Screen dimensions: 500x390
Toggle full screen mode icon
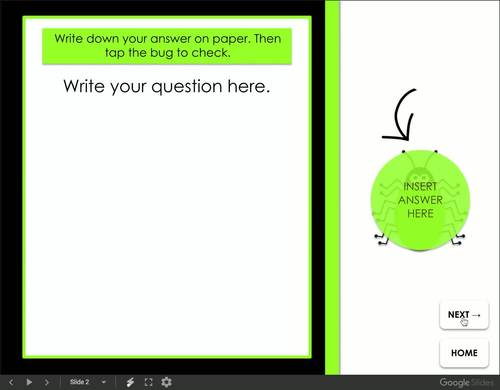148,382
